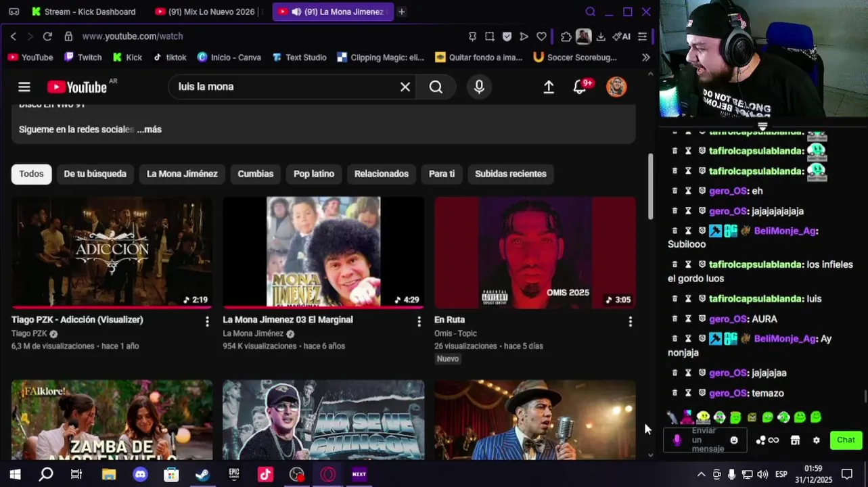The height and width of the screenshot is (487, 868).
Task: Open the 'Omis - Topic' channel link
Action: (x=455, y=333)
